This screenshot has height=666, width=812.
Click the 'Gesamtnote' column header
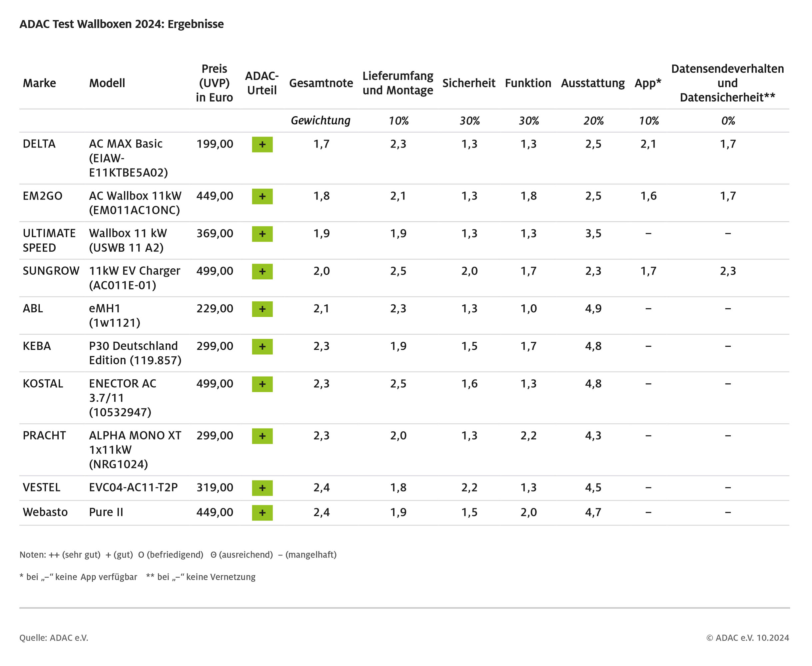coord(321,83)
